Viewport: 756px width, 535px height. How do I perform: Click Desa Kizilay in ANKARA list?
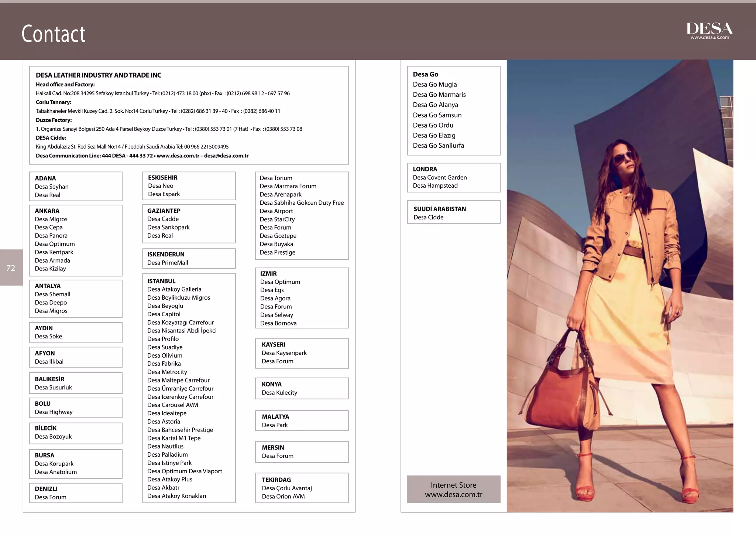(x=51, y=269)
